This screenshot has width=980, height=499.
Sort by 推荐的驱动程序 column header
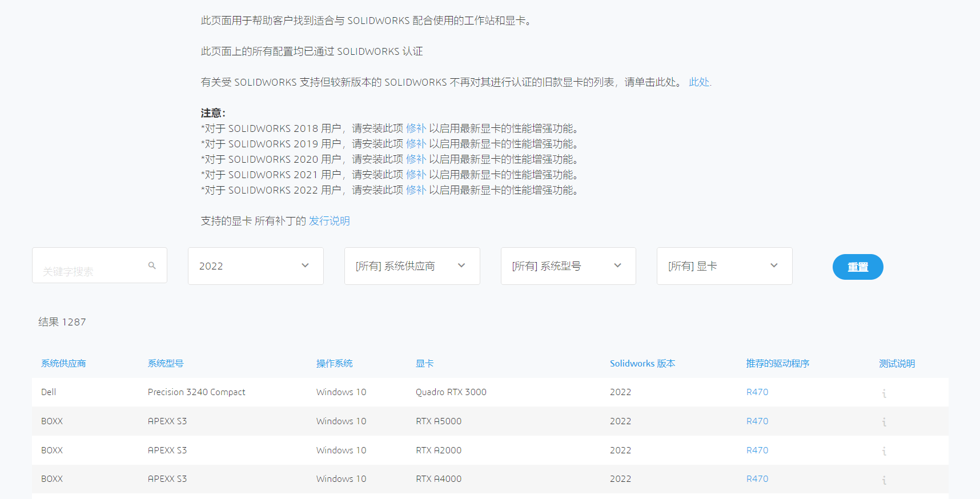point(778,364)
